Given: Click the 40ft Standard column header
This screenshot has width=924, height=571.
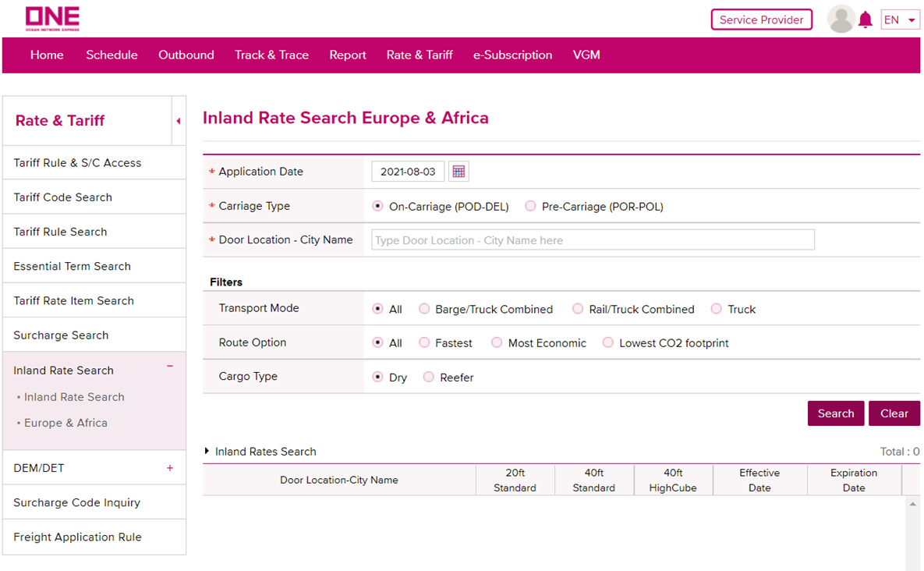Looking at the screenshot, I should point(594,480).
